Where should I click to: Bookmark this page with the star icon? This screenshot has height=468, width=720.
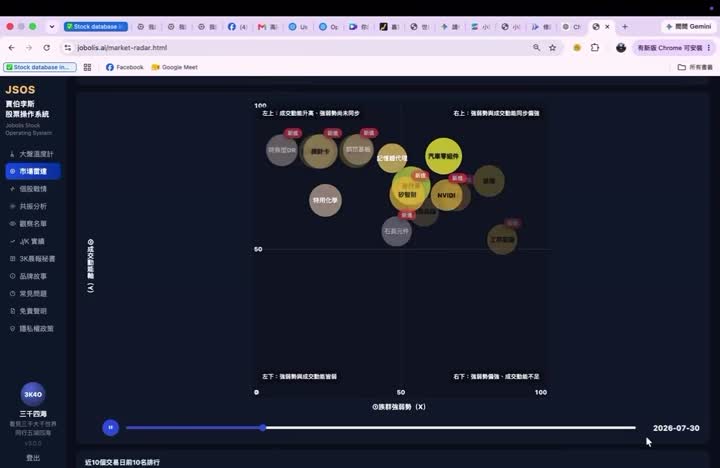pos(553,47)
